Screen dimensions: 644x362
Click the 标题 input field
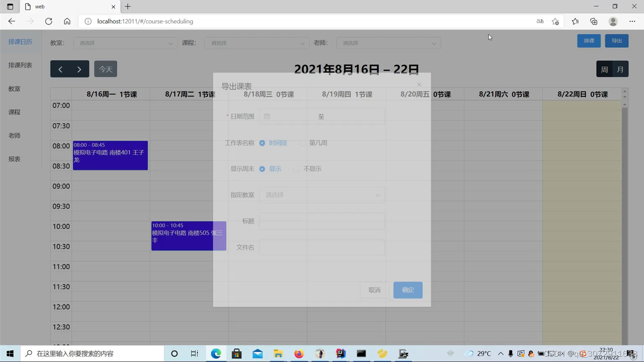[322, 221]
